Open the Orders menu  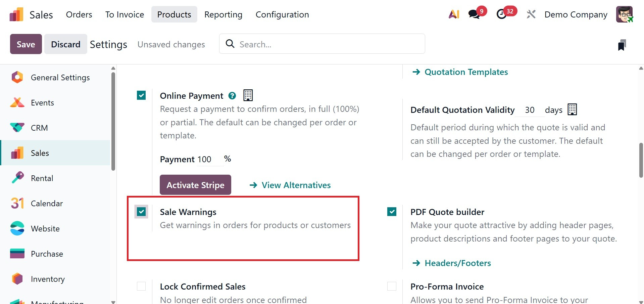(79, 14)
